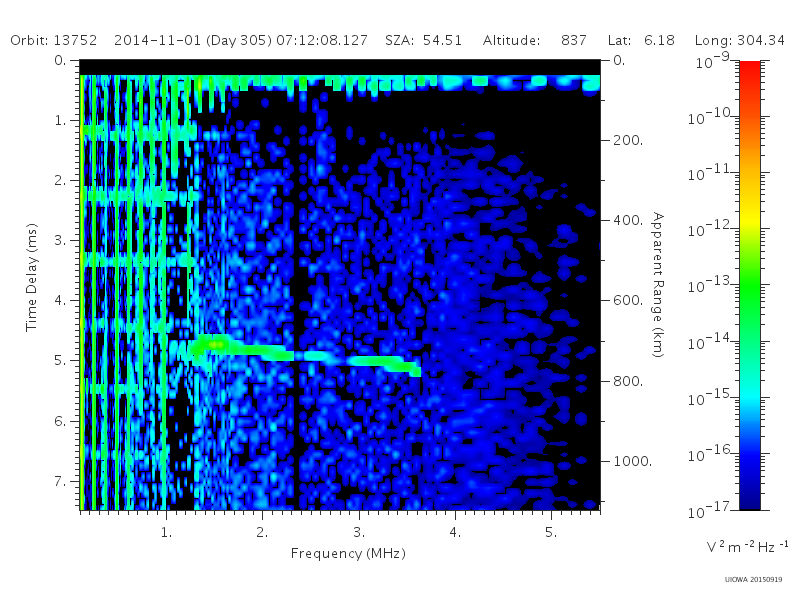Click the "Frequency (MHz)" axis label
800x600 pixels.
pos(348,553)
